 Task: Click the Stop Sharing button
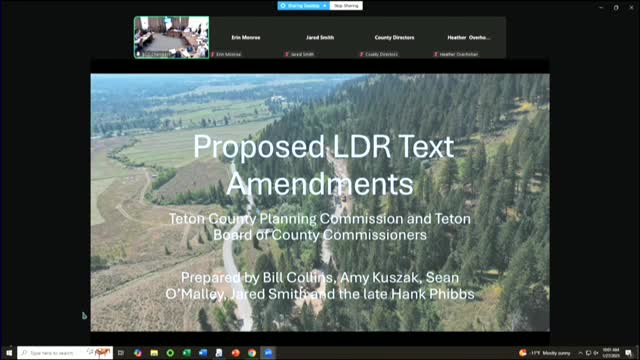[346, 6]
